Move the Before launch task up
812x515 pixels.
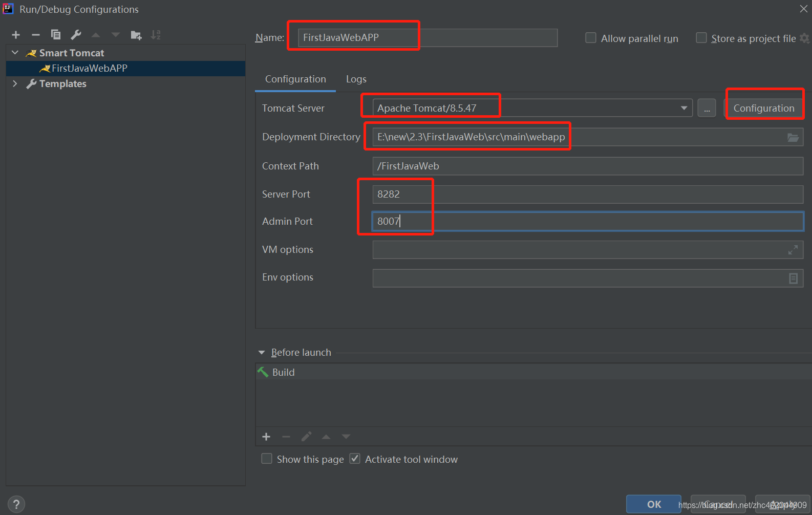(x=326, y=437)
